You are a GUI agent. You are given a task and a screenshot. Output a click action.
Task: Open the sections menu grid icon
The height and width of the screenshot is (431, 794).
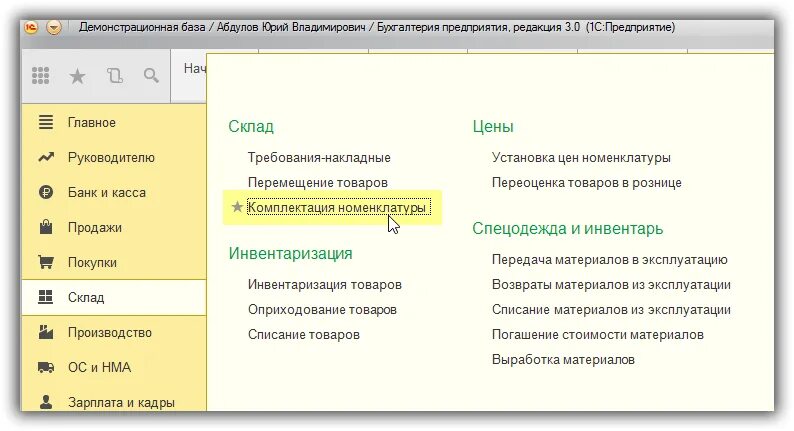pyautogui.click(x=41, y=76)
